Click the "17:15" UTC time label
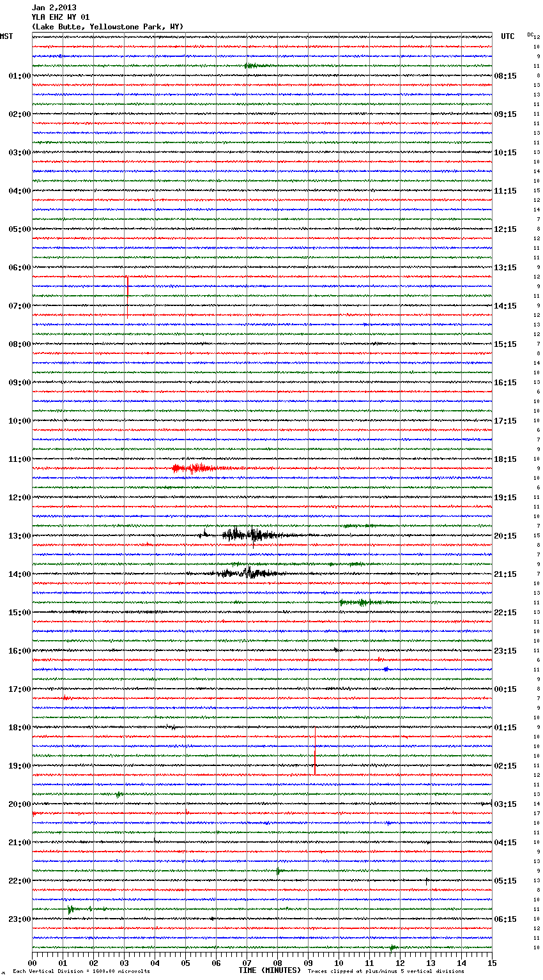Screen dimensions: 543x980 pos(505,421)
